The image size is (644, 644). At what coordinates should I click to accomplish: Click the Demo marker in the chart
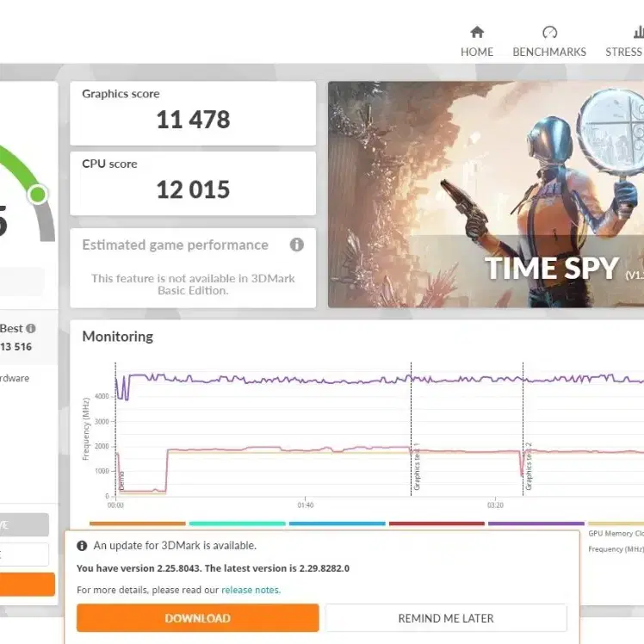coord(121,481)
